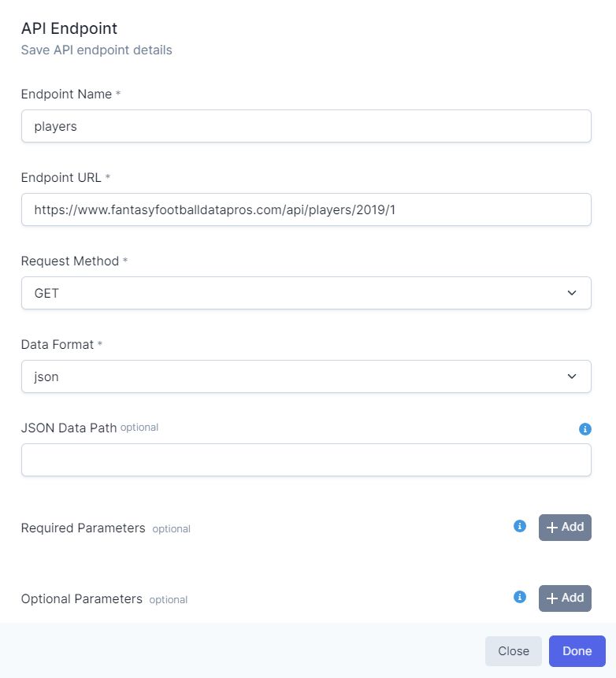
Task: Click the JSON Data Path label
Action: (x=69, y=428)
